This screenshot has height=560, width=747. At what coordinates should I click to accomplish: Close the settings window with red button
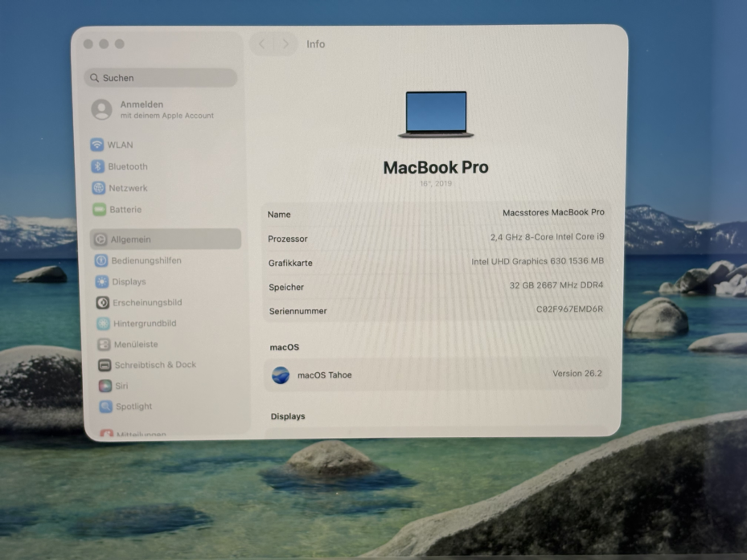88,44
